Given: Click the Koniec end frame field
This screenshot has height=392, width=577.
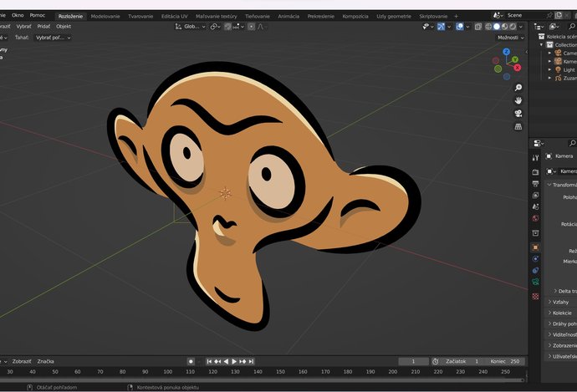Looking at the screenshot, I should coord(504,361).
